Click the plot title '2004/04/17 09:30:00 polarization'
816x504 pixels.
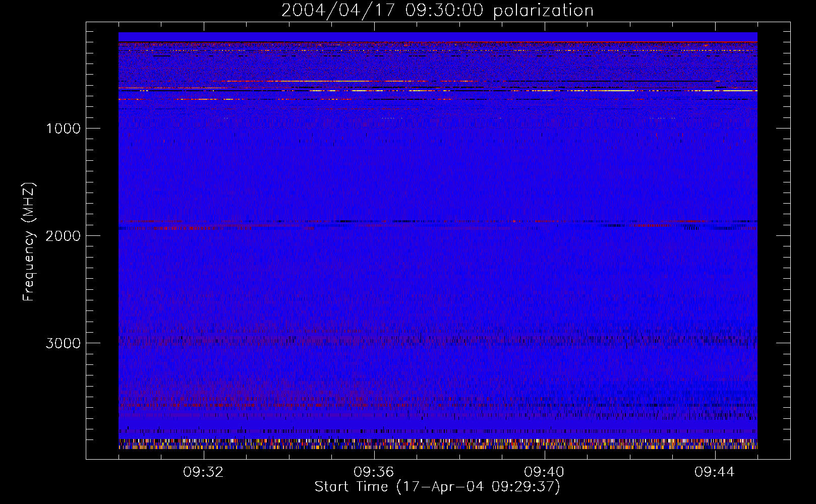tap(437, 11)
